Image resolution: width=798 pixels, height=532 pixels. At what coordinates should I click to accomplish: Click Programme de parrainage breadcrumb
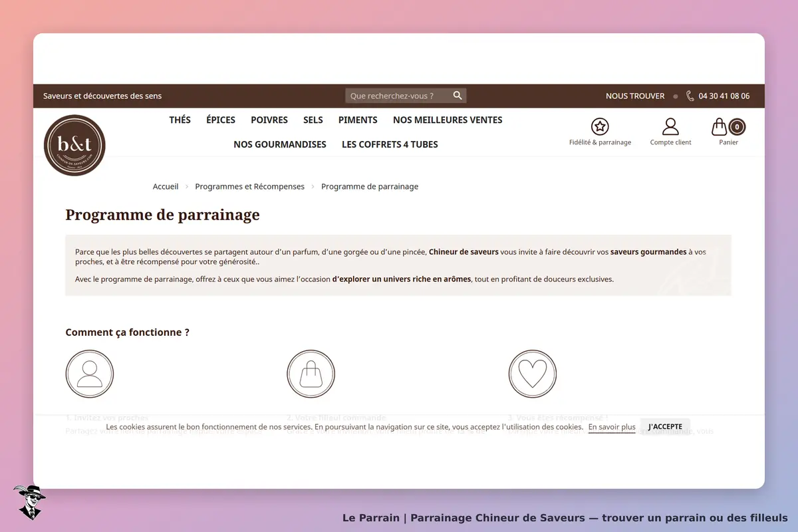point(370,186)
